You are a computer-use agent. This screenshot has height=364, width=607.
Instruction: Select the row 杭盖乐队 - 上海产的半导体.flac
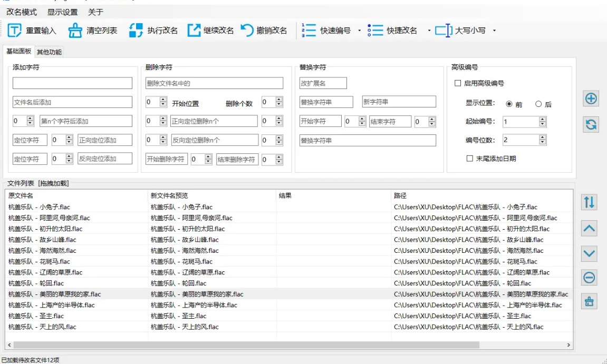[x=289, y=305]
